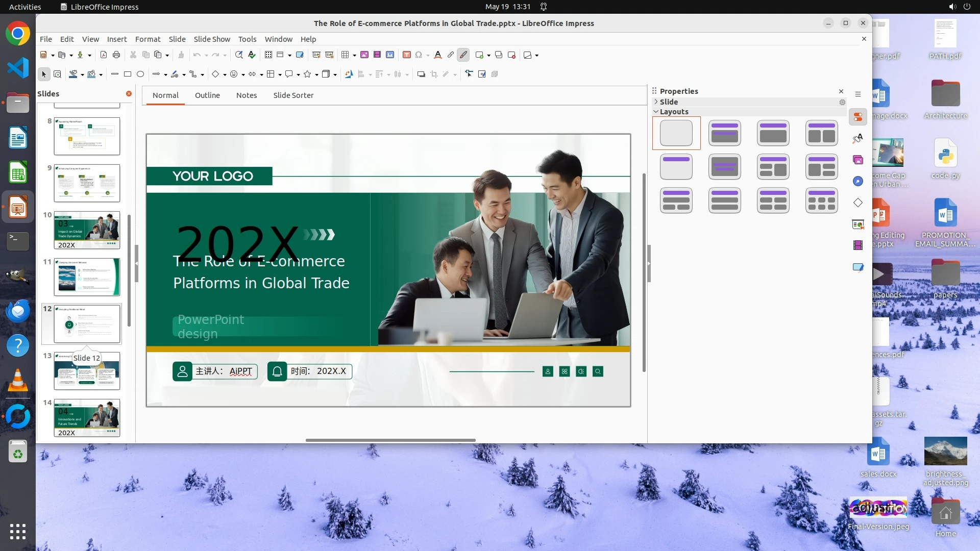This screenshot has width=980, height=551.
Task: Click the vertical scrollbar of the slide editing area
Action: (x=644, y=272)
